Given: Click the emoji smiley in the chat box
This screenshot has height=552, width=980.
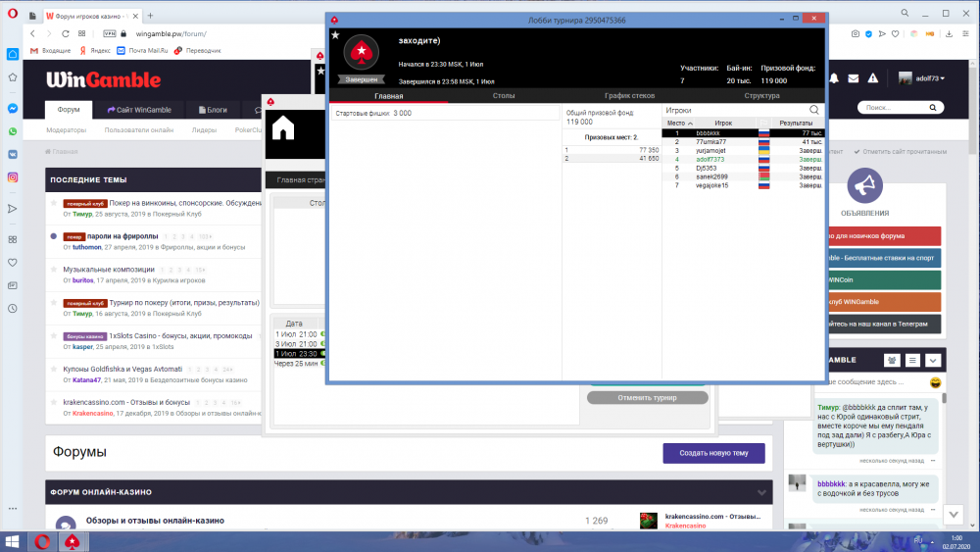Looking at the screenshot, I should [936, 380].
